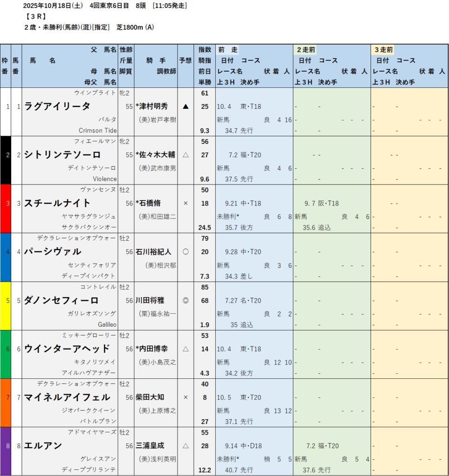Click the × prediction mark for マイネルアイフェル
The image size is (449, 476).
185,397
